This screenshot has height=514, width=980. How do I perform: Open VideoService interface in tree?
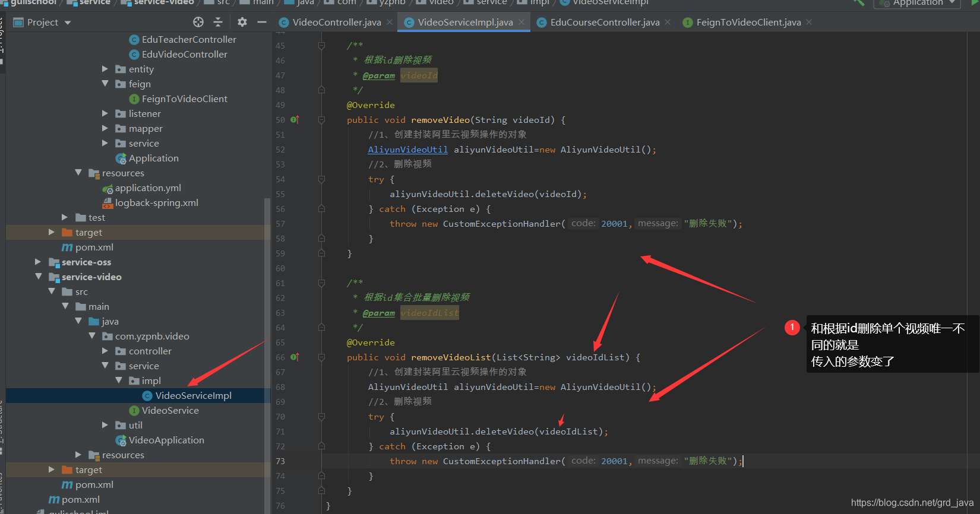click(170, 410)
